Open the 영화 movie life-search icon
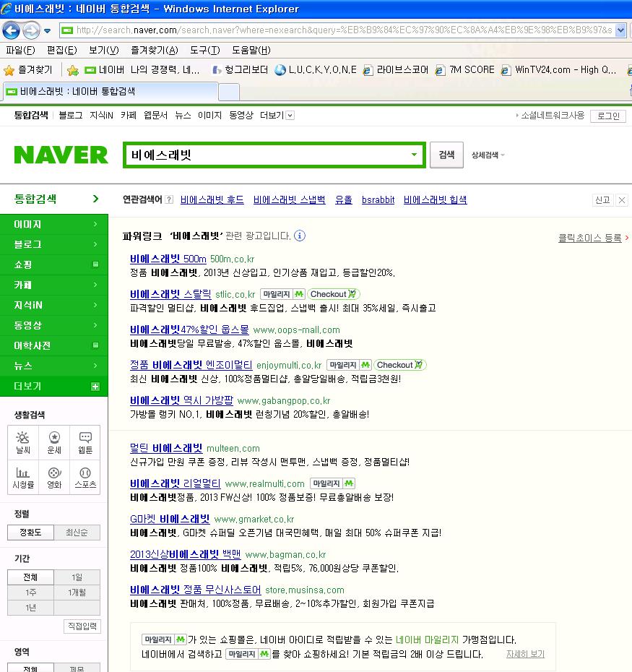This screenshot has height=672, width=632. [54, 478]
